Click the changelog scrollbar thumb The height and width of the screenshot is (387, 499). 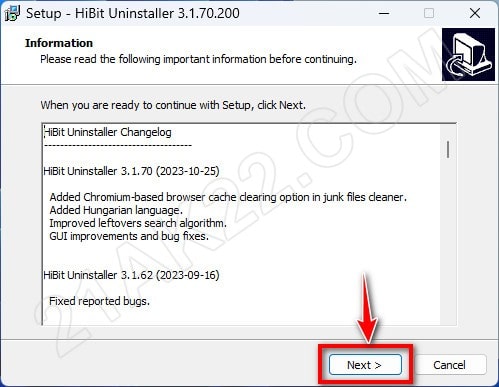click(448, 149)
